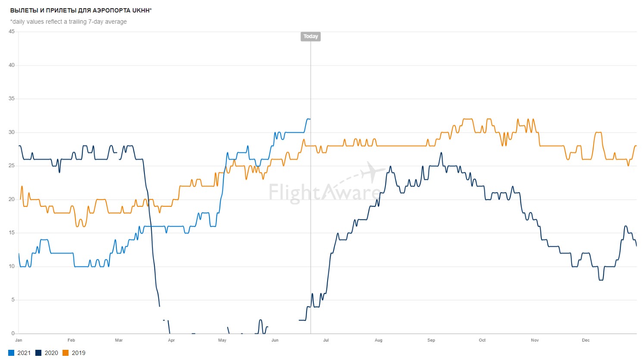Click the 2019 orange legend swatch
The height and width of the screenshot is (361, 644).
click(x=66, y=353)
